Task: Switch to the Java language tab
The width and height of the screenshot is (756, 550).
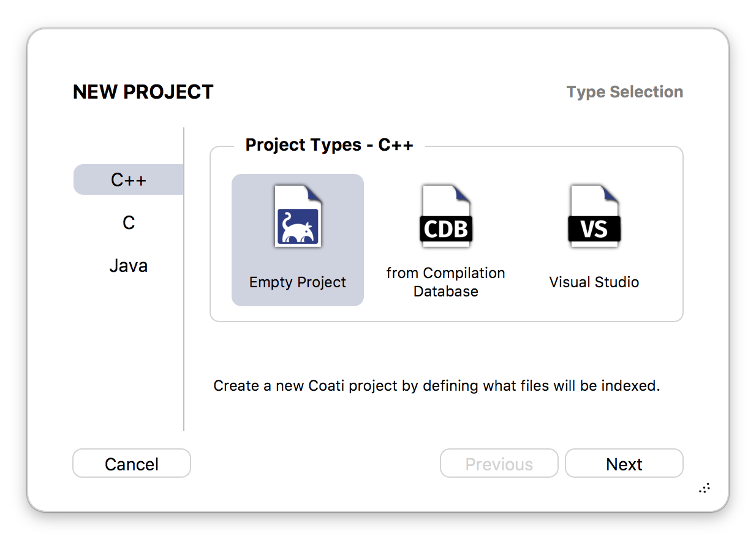Action: (x=129, y=265)
